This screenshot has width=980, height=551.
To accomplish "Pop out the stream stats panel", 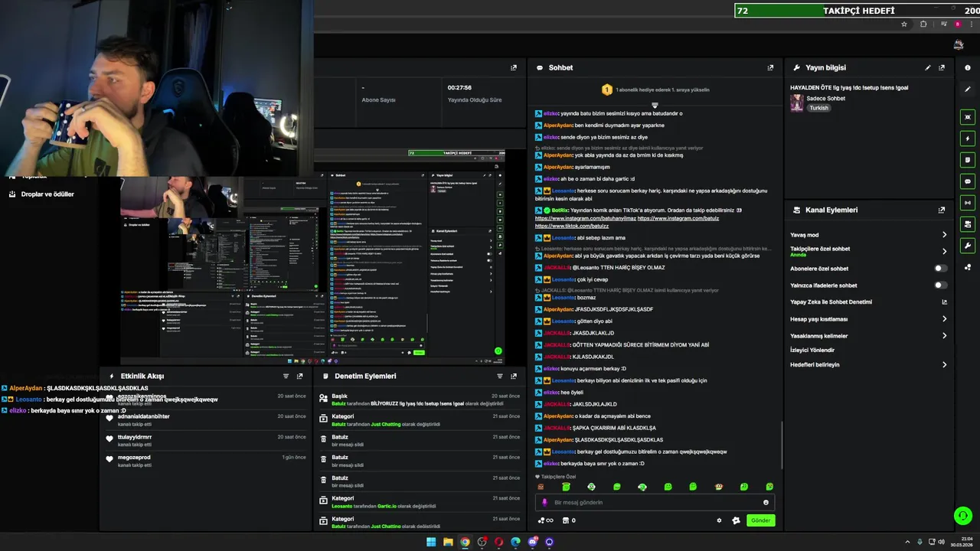I will [514, 67].
